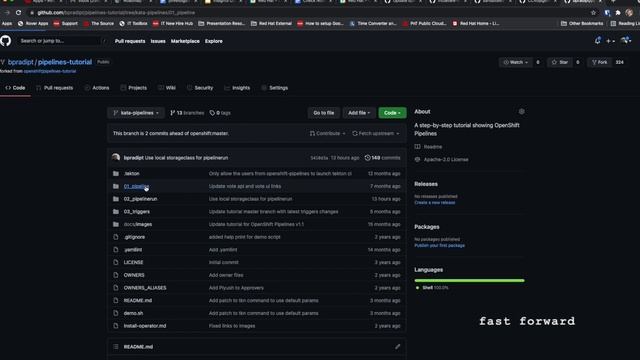Open the OWNERS_ALIASES file
Screen dimensions: 640x360
[145, 287]
